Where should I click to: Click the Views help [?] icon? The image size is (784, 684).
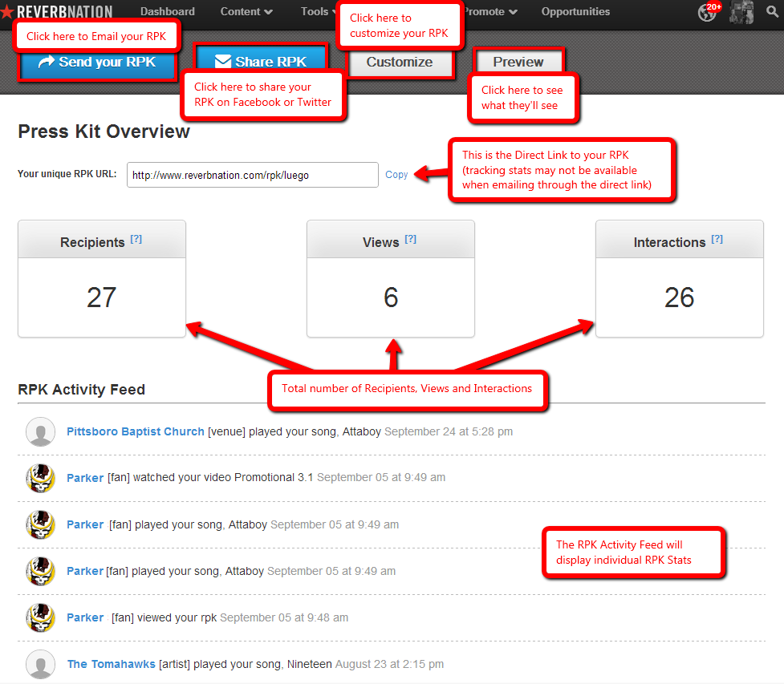(411, 239)
